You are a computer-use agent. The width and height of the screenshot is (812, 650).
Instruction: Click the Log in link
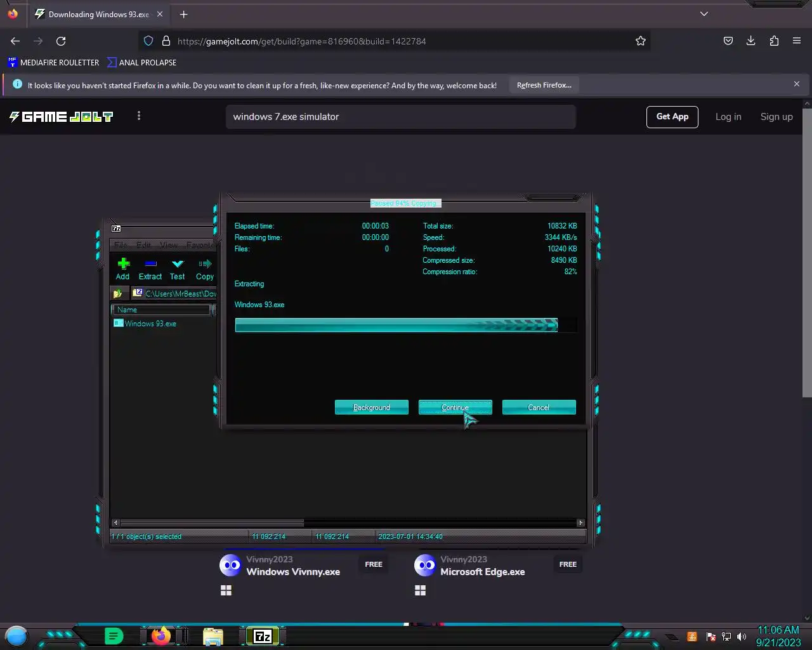[728, 117]
